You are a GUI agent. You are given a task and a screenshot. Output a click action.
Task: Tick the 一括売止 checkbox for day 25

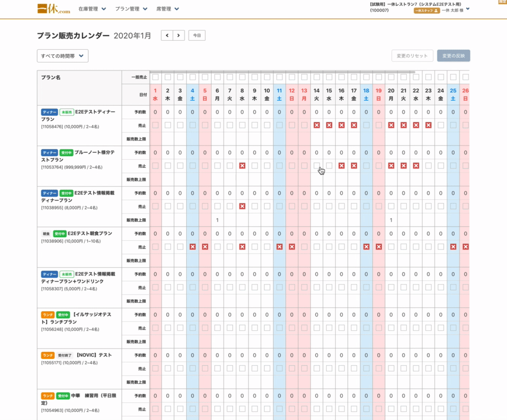(453, 77)
